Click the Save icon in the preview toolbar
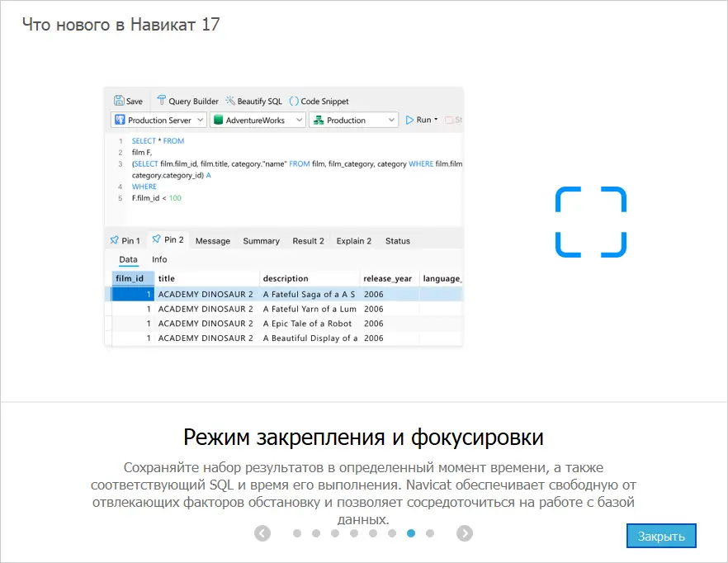This screenshot has height=563, width=728. [x=129, y=101]
